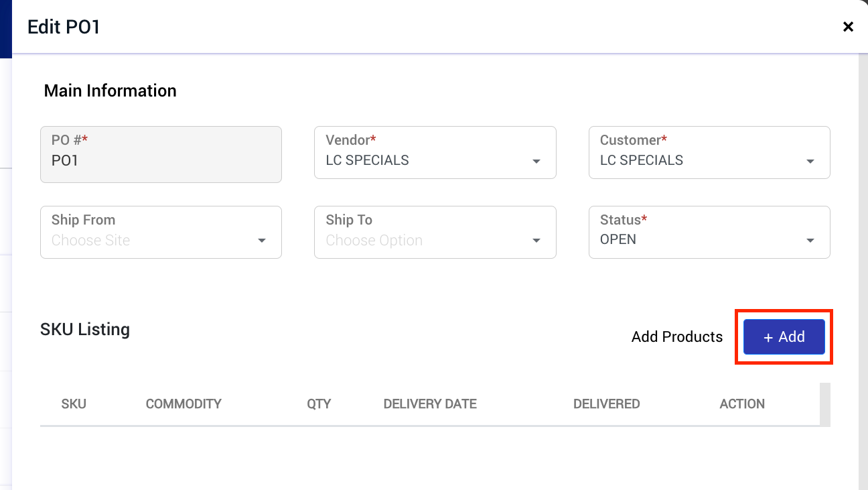Close the Edit PO1 dialog

(848, 27)
